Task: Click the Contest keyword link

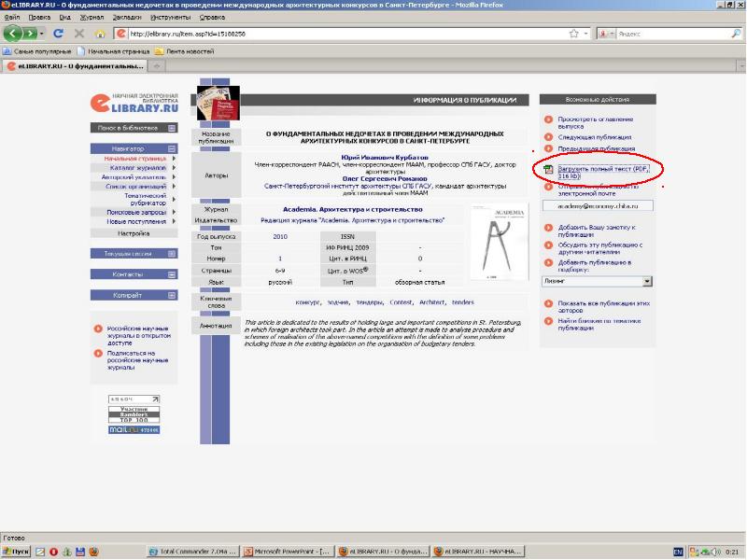Action: tap(401, 302)
